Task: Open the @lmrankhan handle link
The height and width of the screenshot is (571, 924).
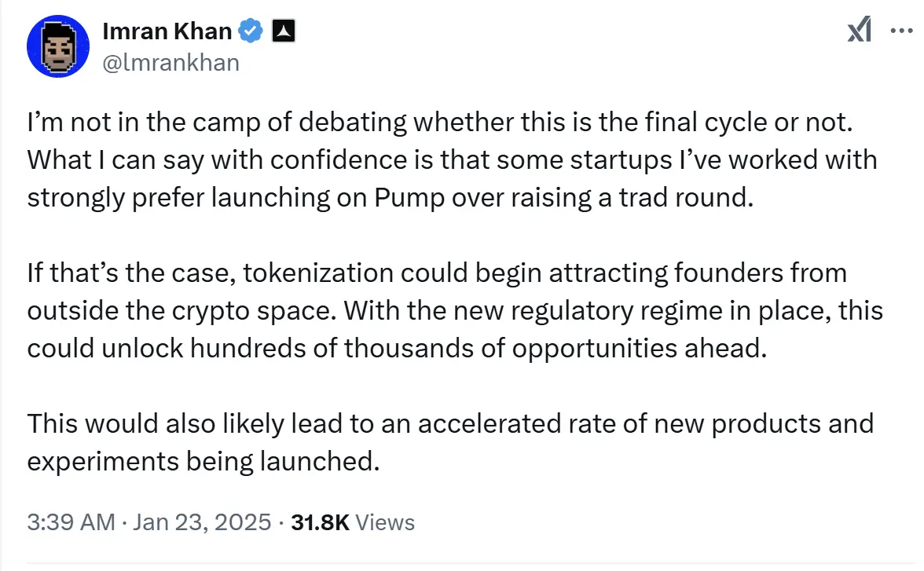Action: (x=170, y=62)
